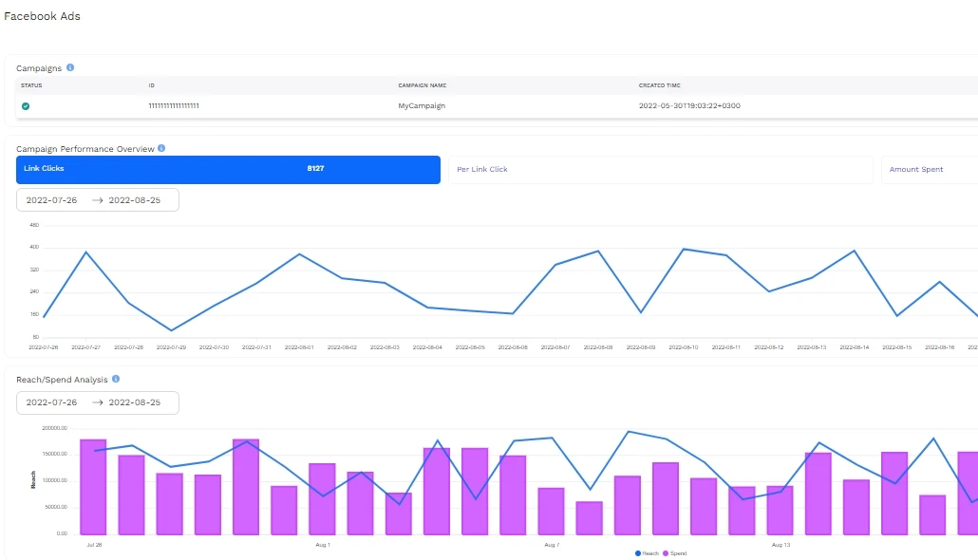Click the Reach/Spend end date 2022-08-25

point(135,402)
